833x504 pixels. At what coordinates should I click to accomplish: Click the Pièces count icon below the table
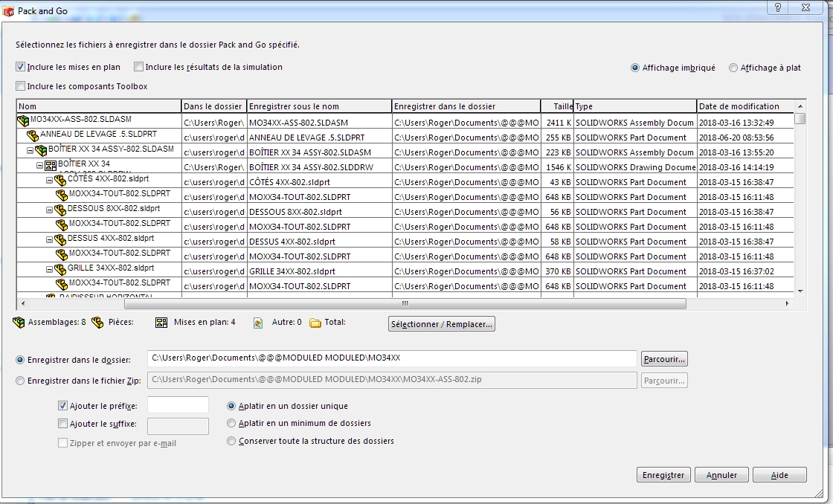pos(97,323)
